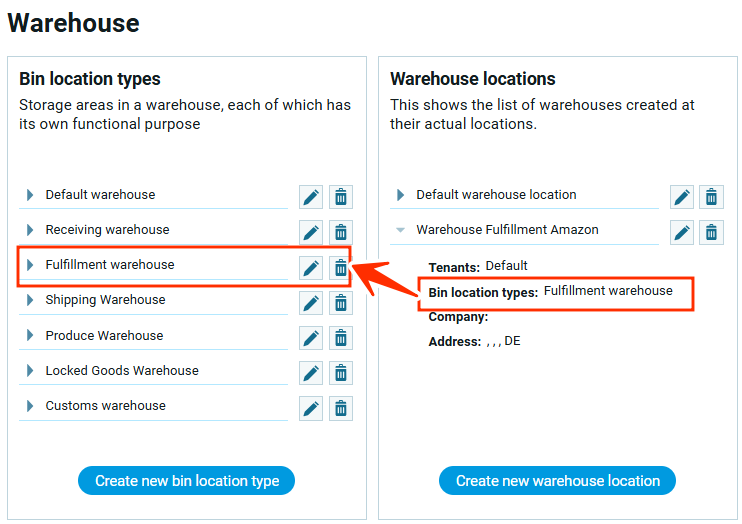Expand the Default warehouse location row

(x=401, y=195)
